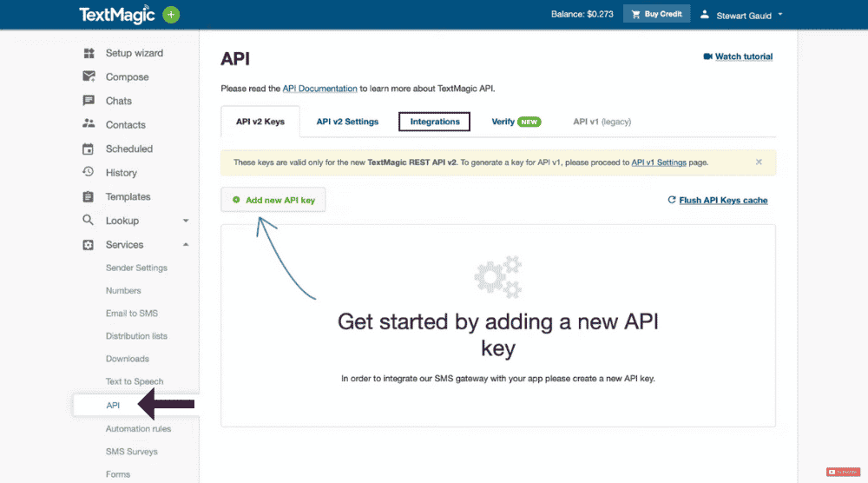
Task: Open Email to SMS under Services
Action: (132, 313)
